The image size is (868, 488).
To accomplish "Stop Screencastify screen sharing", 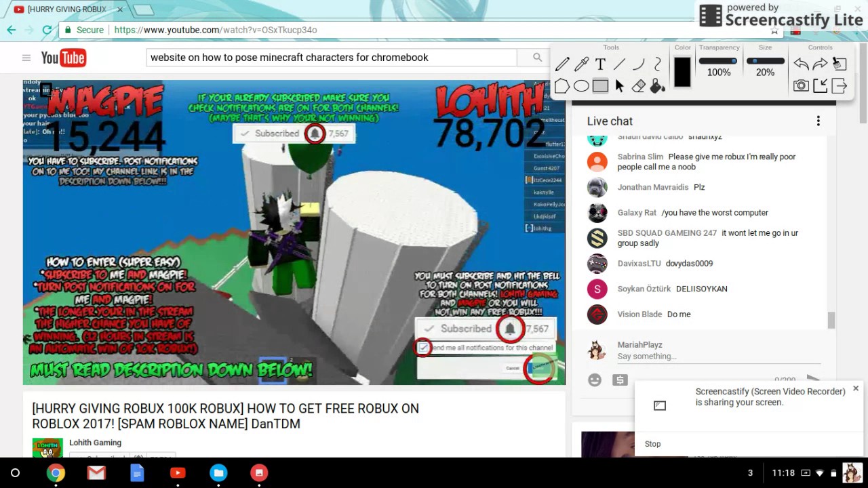I will click(652, 444).
